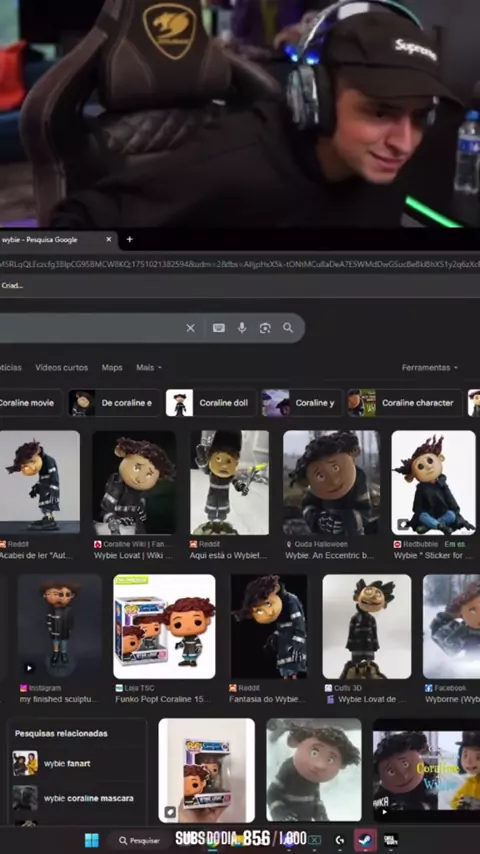Image resolution: width=480 pixels, height=854 pixels.
Task: Expand the Mais filter dropdown
Action: click(149, 368)
